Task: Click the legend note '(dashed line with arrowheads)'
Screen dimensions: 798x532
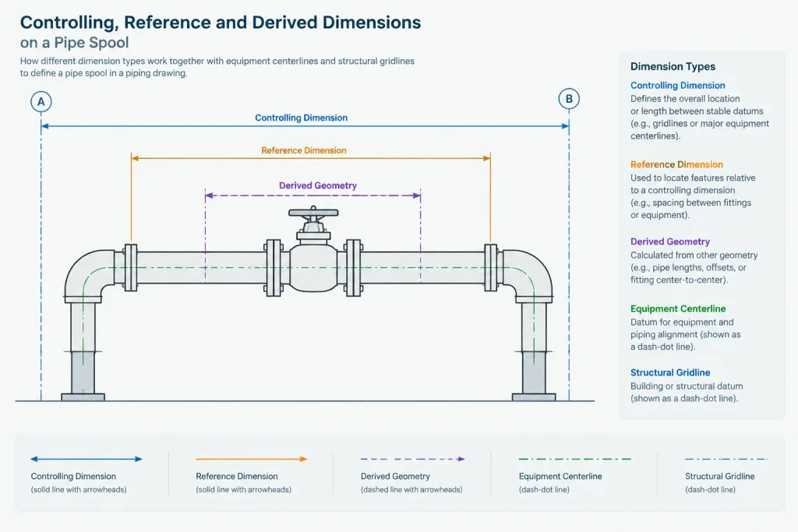Action: [x=411, y=490]
